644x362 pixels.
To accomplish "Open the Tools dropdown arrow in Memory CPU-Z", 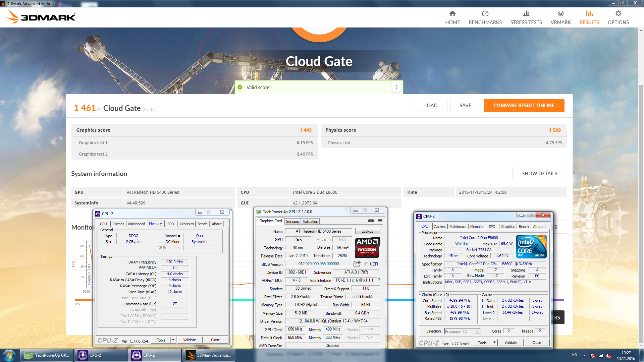I will (173, 340).
